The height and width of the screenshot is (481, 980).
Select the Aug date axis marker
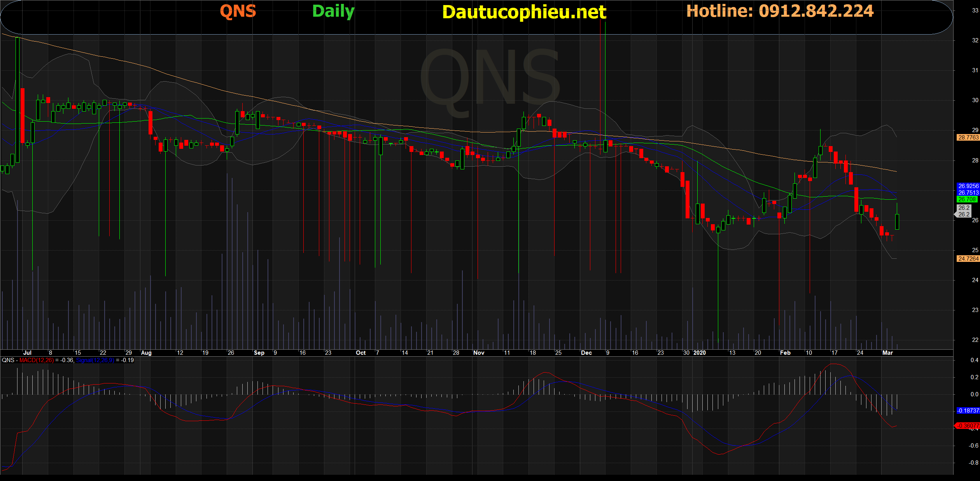tap(146, 353)
